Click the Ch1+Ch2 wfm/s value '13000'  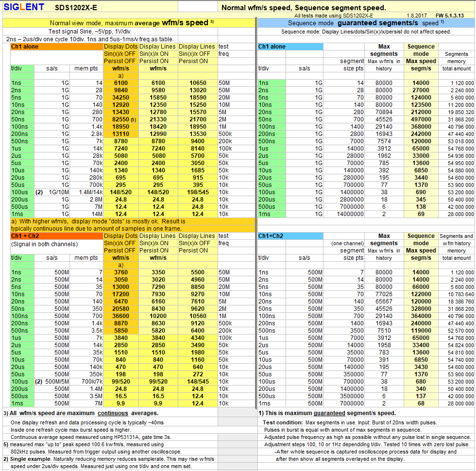[x=121, y=287]
